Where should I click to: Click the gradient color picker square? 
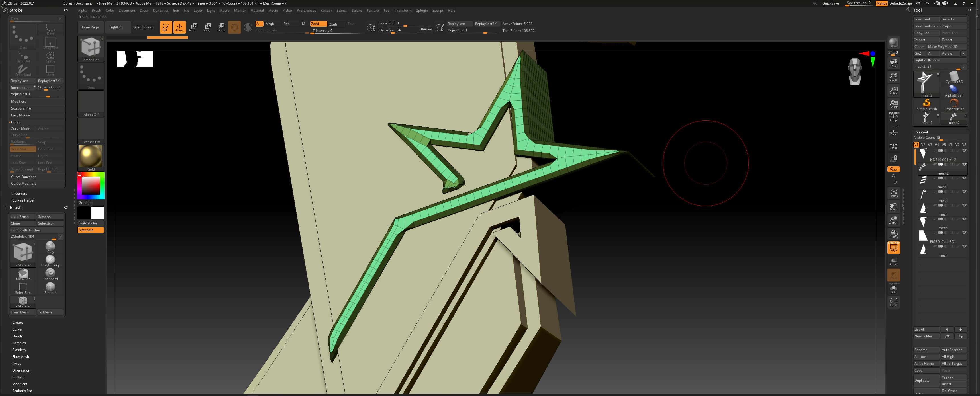(x=91, y=185)
